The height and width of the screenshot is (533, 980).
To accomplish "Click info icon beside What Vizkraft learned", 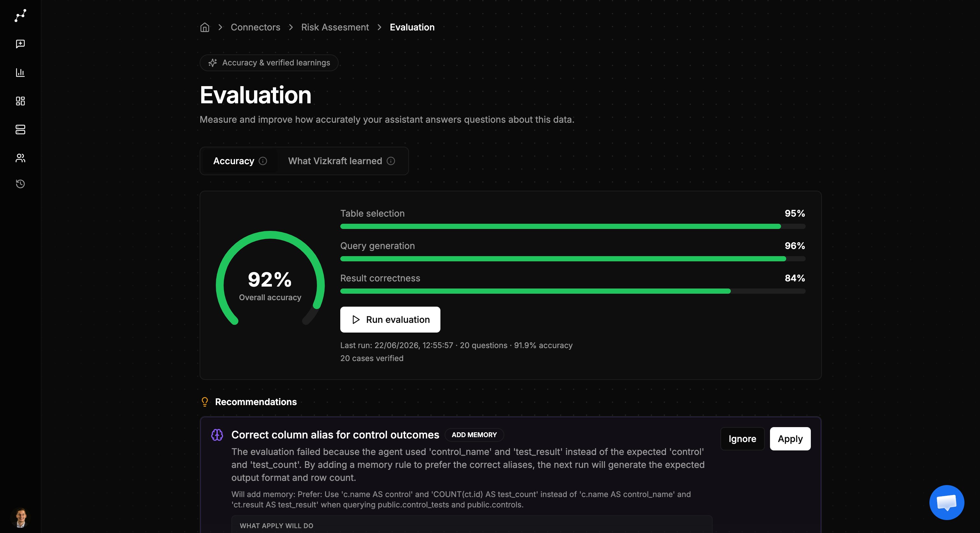I will pos(391,161).
